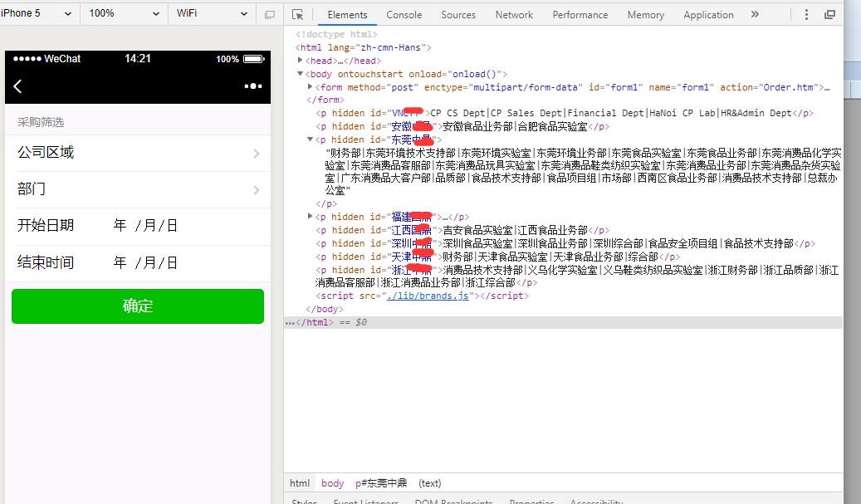Click the 采购筛选 section heading
The height and width of the screenshot is (504, 861).
coord(41,122)
